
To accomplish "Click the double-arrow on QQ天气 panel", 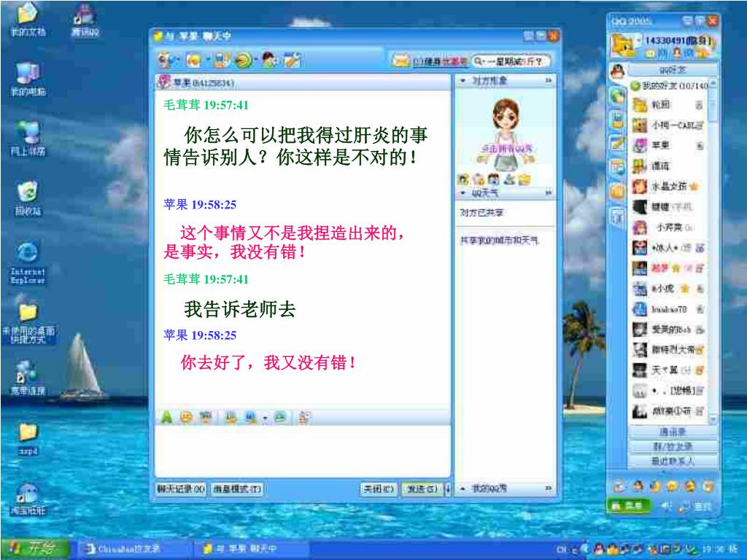I will [549, 192].
